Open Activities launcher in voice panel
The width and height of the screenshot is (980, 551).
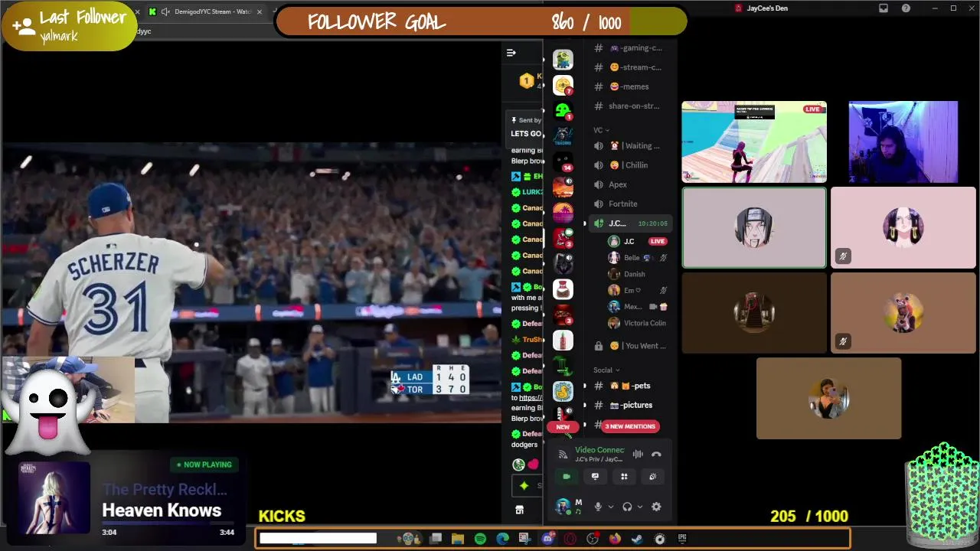tap(624, 477)
